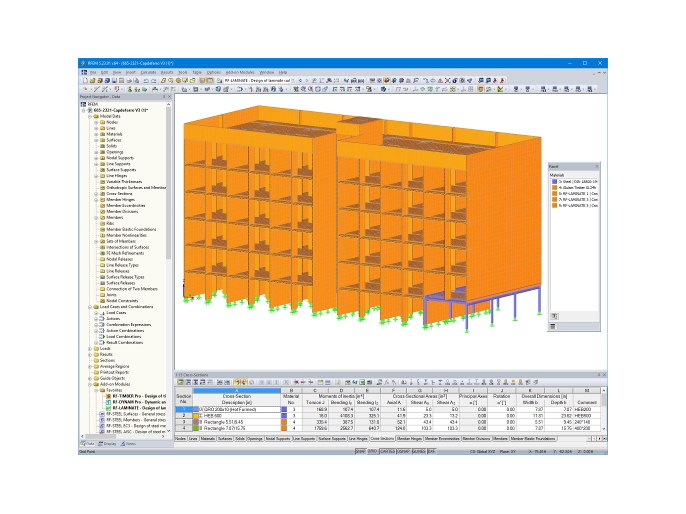
Task: Switch to the Views navigator tab
Action: 129,444
